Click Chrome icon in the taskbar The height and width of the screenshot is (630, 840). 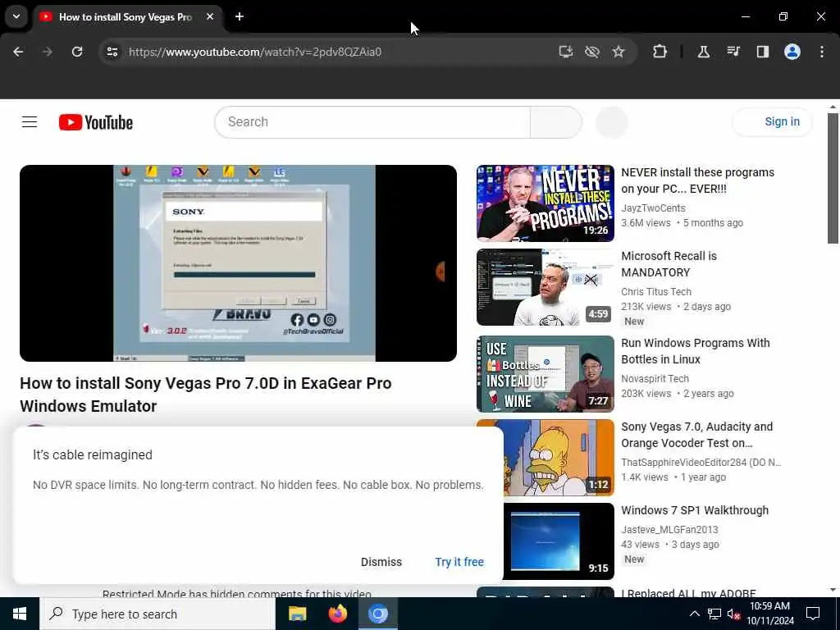click(377, 614)
